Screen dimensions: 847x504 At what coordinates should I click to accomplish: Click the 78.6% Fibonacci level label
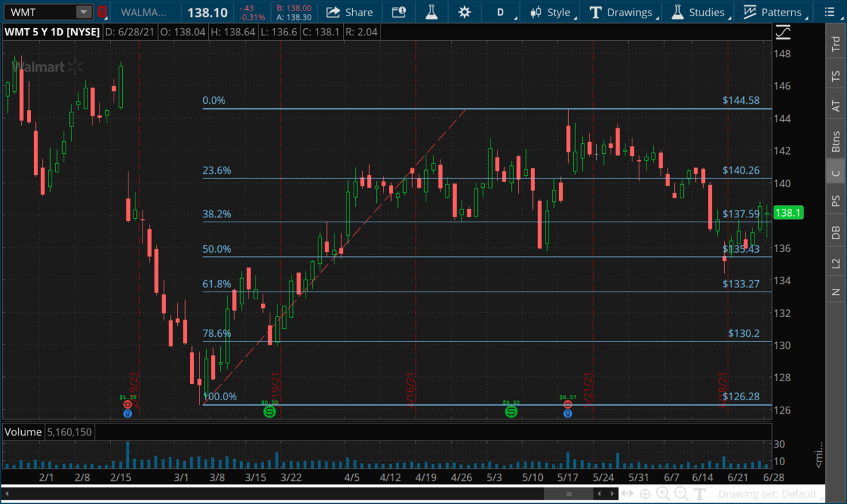(217, 333)
